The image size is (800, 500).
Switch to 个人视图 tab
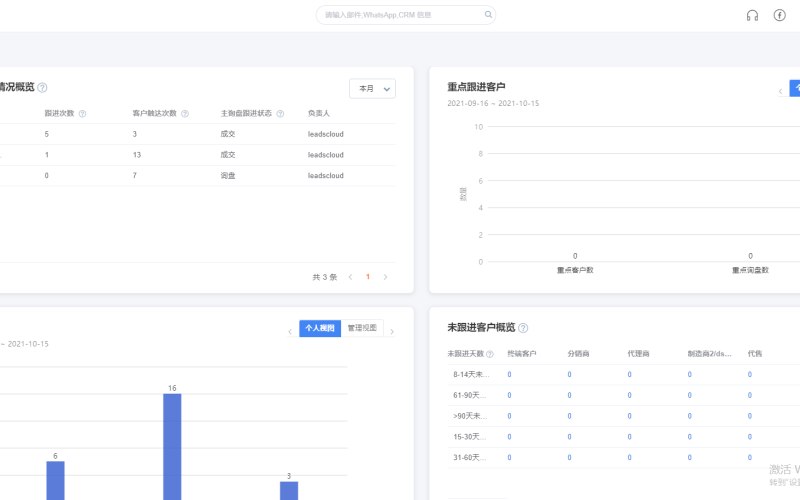click(320, 328)
